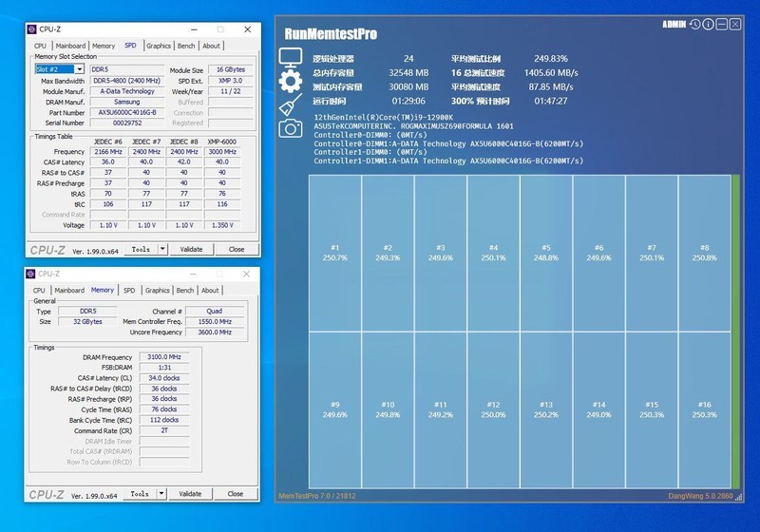Click the Week/Year value 11 / 22
Viewport: 760px width, 532px height.
point(231,91)
